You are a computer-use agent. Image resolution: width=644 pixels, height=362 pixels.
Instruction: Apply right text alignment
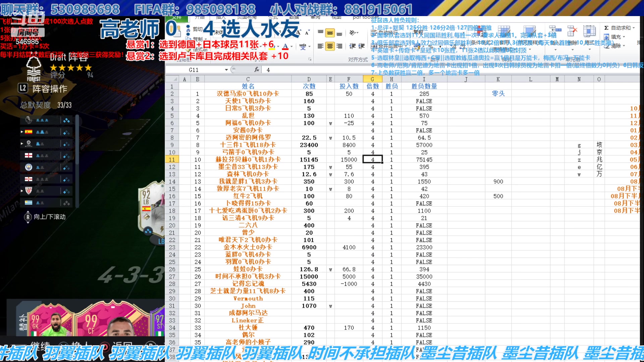point(339,46)
